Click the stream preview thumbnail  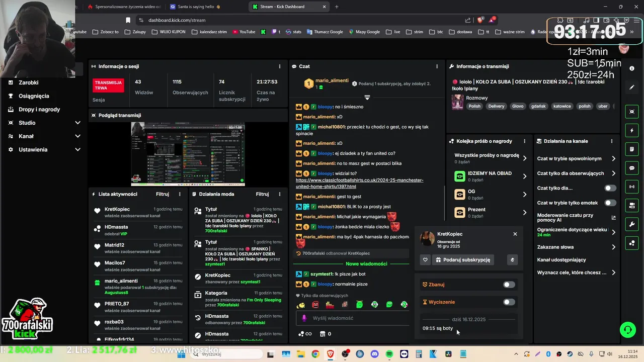point(188,154)
